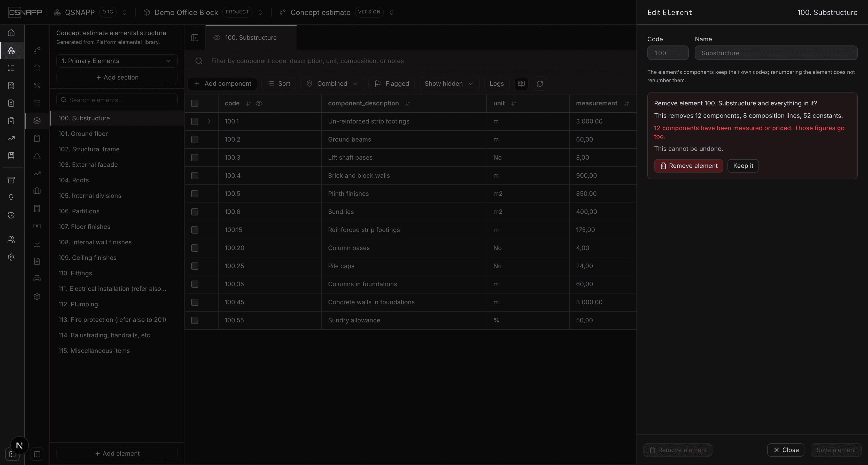Open the history clock icon in the sidebar

coord(11,215)
